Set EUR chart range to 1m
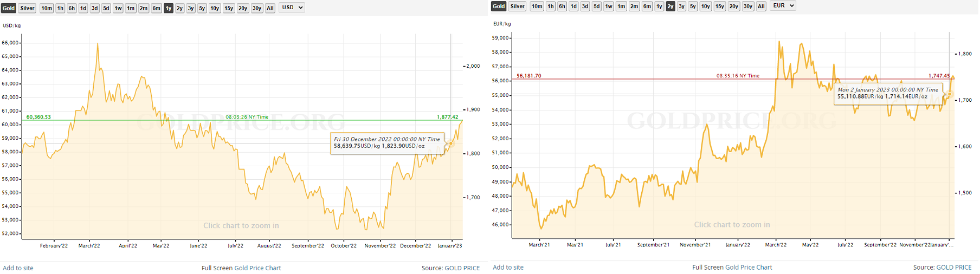 (621, 6)
